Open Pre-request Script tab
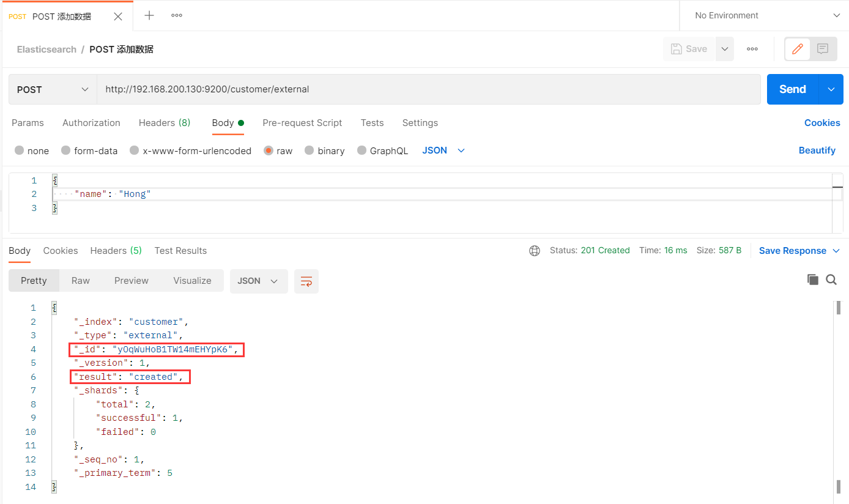 click(x=302, y=123)
